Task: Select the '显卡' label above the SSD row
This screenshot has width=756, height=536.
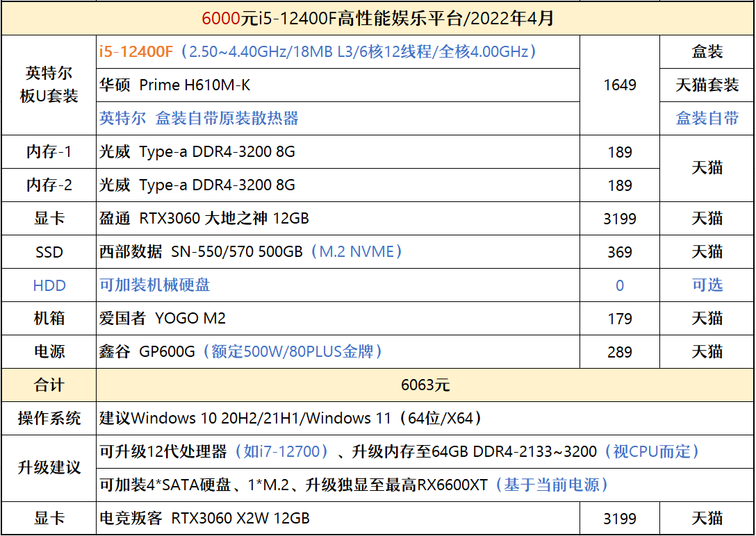Action: click(x=49, y=219)
